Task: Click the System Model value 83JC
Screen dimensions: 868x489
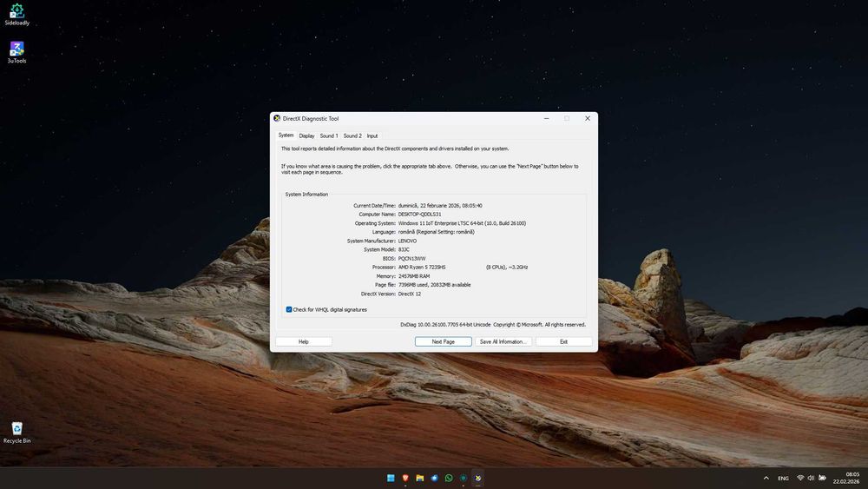Action: (x=404, y=249)
